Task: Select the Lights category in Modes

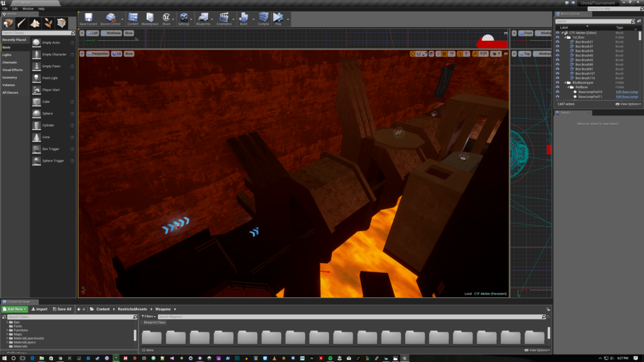Action: [7, 55]
